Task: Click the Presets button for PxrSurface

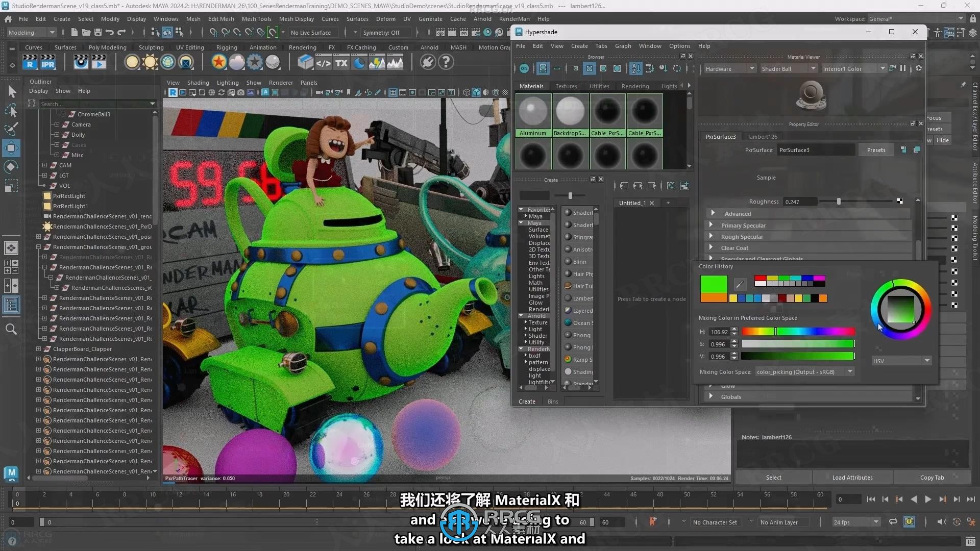Action: [x=876, y=150]
